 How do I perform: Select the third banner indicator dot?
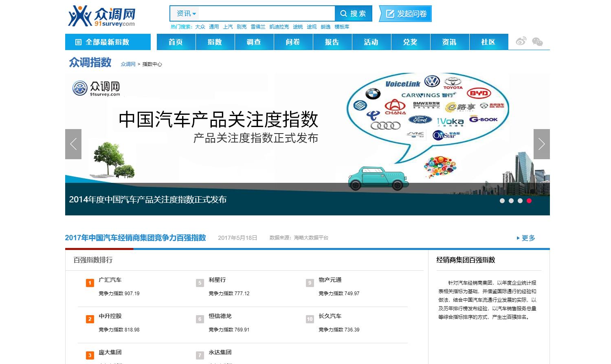click(x=520, y=201)
